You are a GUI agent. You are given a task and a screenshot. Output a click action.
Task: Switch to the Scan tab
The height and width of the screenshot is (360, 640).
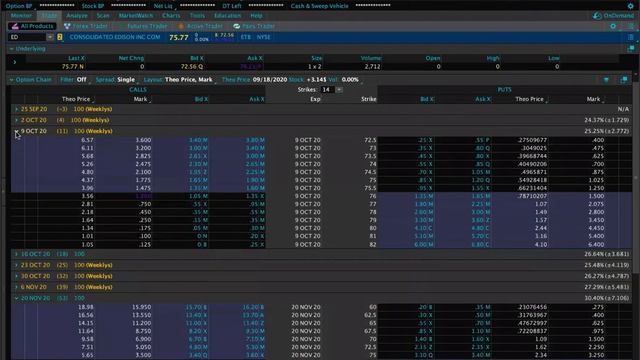click(103, 16)
